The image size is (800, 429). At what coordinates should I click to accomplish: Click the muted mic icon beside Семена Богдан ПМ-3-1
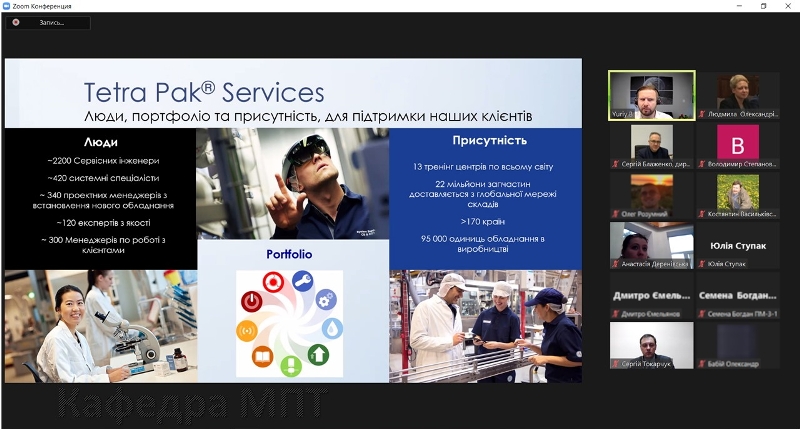click(x=702, y=314)
